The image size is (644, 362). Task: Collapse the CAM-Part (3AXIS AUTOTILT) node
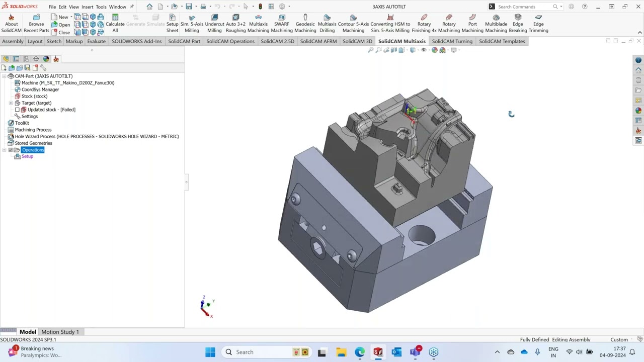5,76
